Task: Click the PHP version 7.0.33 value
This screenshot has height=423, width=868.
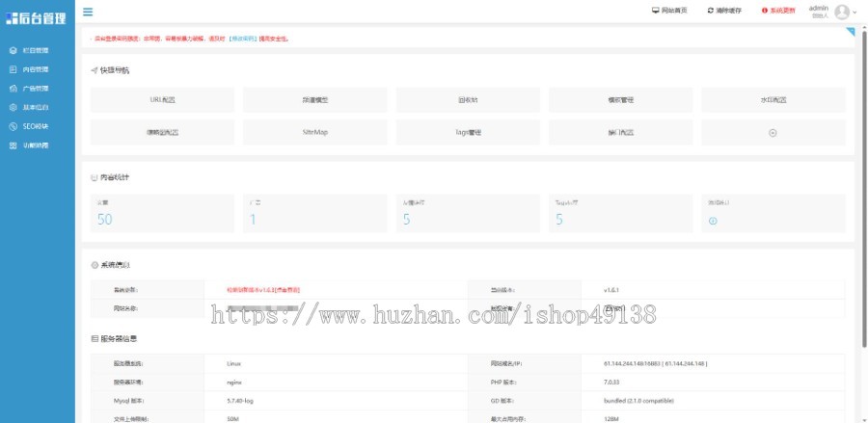Action: pyautogui.click(x=611, y=383)
